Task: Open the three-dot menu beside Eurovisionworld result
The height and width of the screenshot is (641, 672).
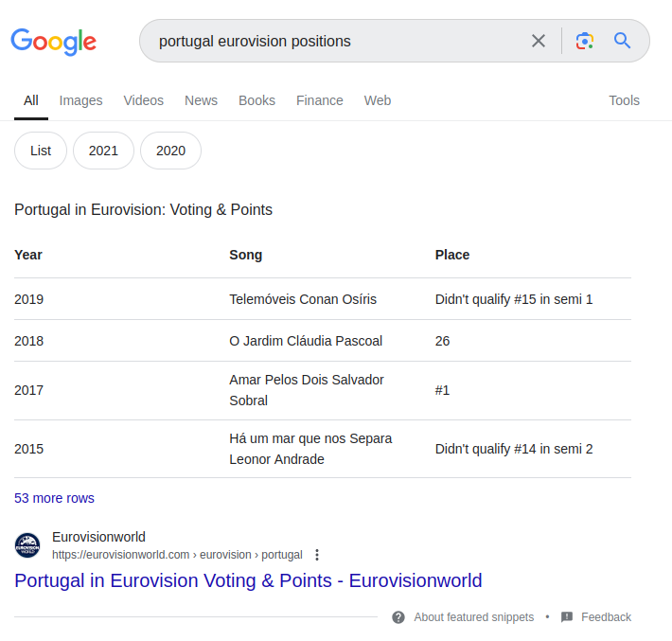Action: (x=317, y=555)
